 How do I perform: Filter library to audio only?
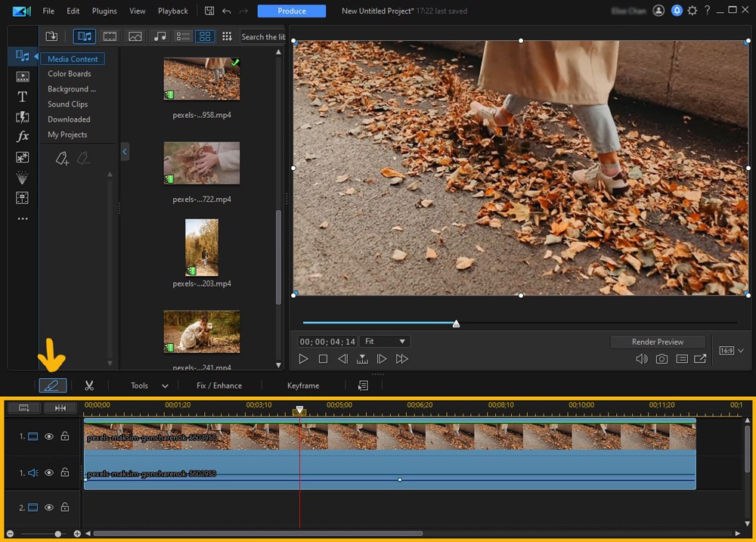[x=160, y=36]
